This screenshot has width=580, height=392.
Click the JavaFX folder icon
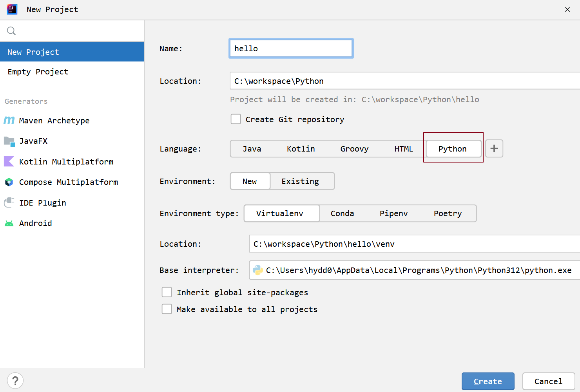[x=9, y=141]
